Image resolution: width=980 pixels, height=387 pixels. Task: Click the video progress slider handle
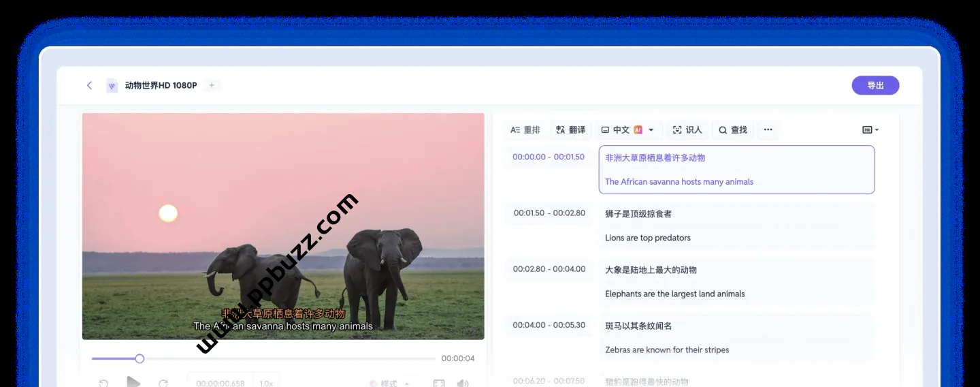point(140,358)
